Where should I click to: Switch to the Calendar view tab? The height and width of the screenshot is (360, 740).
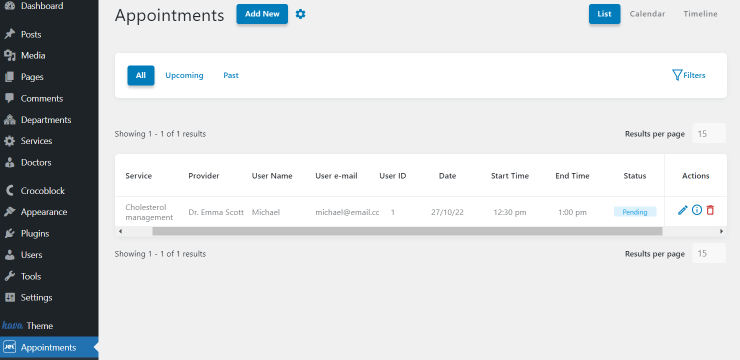click(648, 14)
